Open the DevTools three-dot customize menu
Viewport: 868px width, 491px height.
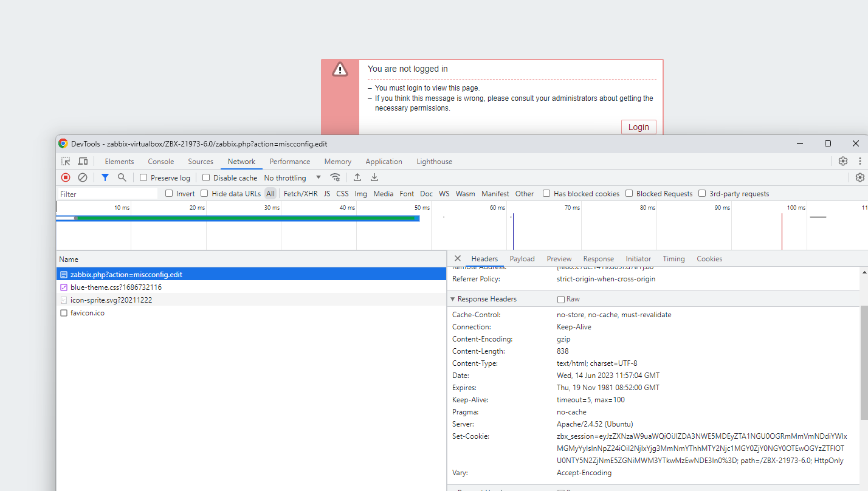pos(860,161)
